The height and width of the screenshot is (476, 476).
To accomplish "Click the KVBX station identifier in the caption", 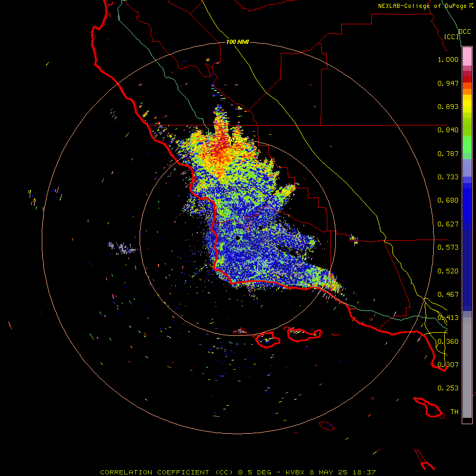I will (x=296, y=472).
